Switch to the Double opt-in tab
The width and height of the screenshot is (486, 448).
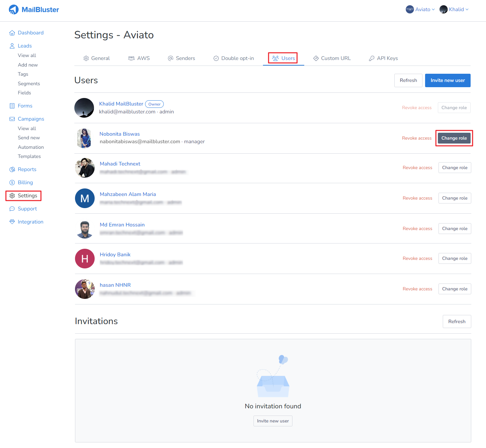pos(234,58)
